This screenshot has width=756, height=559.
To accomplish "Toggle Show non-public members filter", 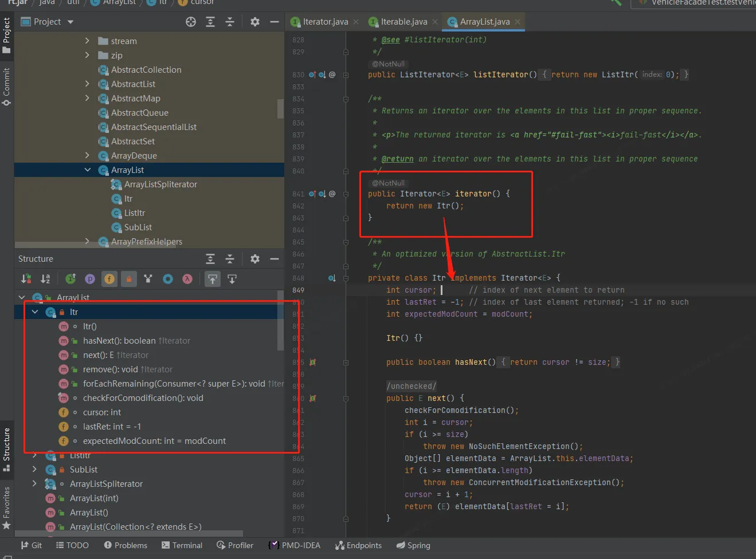I will (129, 279).
